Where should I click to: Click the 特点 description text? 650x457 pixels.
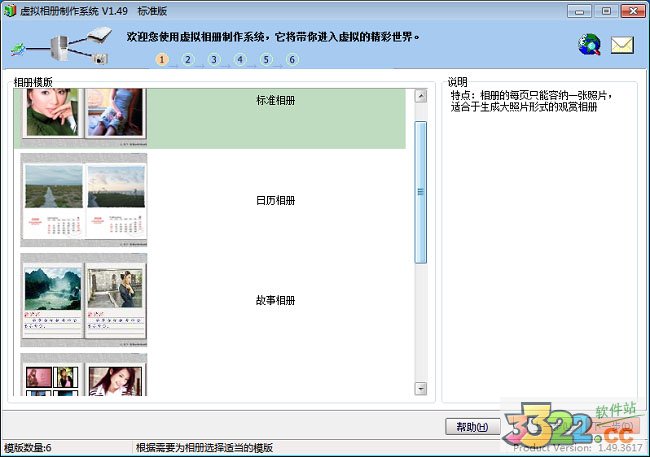point(532,101)
